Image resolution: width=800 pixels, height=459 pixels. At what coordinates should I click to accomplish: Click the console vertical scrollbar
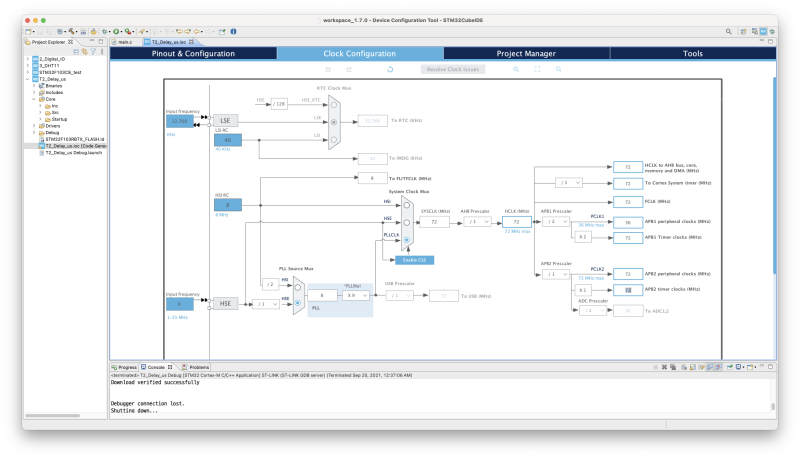(773, 406)
